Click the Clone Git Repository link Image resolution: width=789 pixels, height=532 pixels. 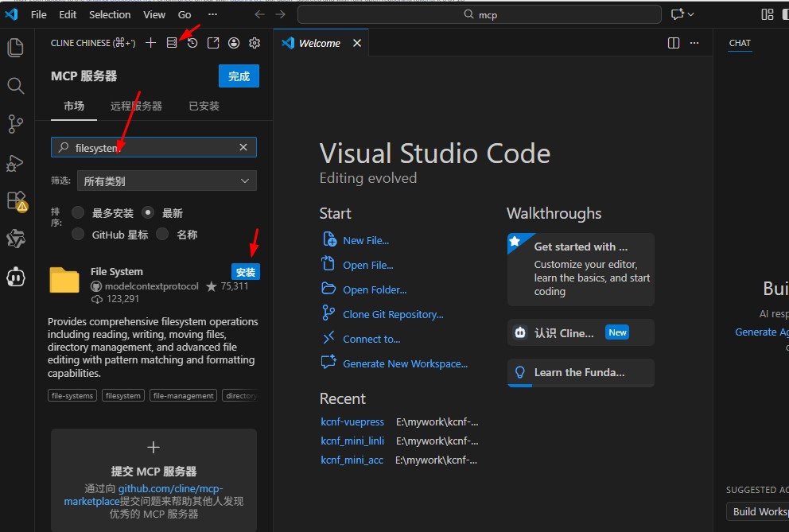coord(393,315)
